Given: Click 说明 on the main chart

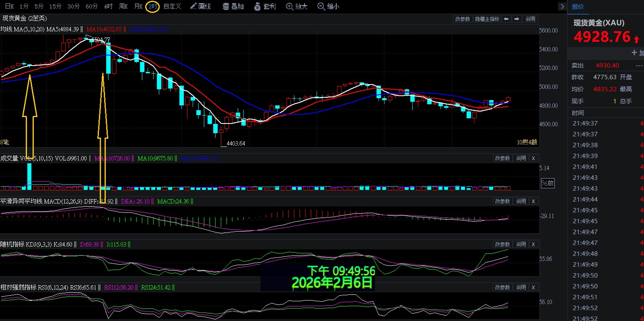Looking at the screenshot, I should point(530,19).
